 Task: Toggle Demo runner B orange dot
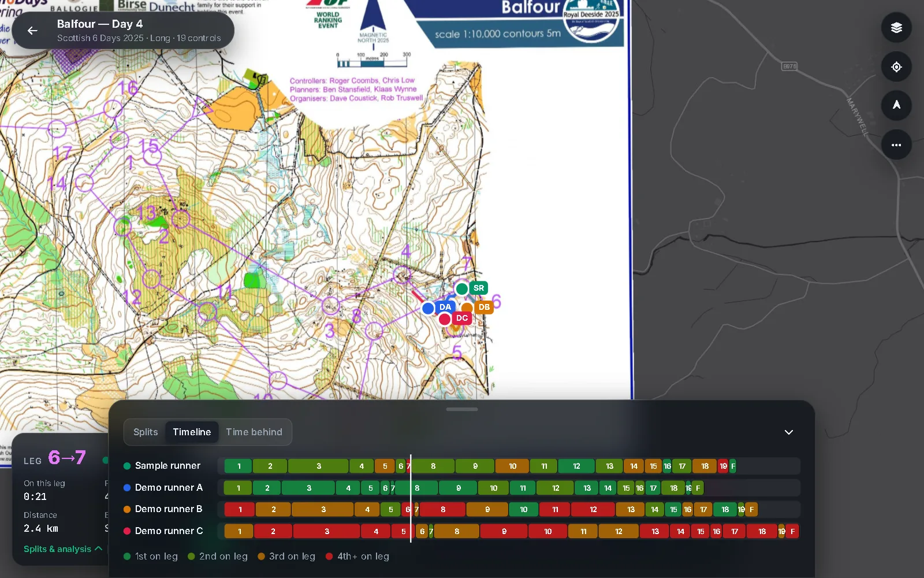(127, 509)
